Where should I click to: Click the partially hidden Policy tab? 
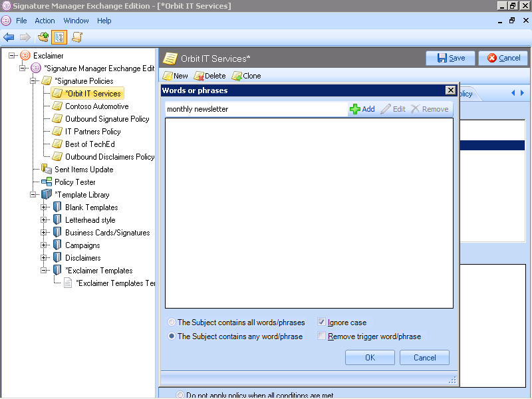click(x=469, y=94)
